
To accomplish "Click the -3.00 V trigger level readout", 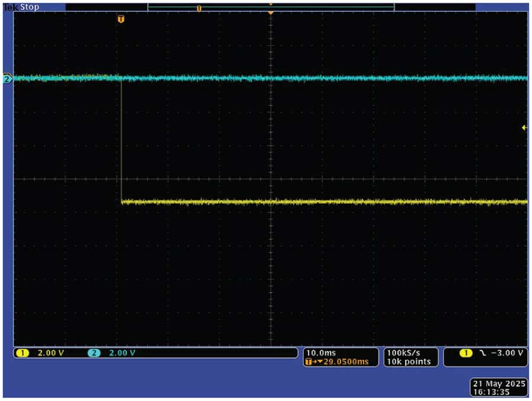I will (x=507, y=353).
